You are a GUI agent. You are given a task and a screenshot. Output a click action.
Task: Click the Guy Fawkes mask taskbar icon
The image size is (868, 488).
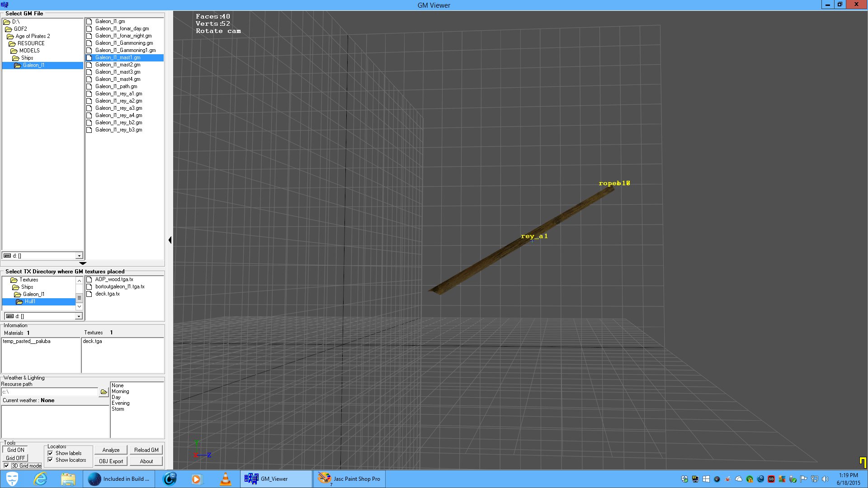coord(12,479)
